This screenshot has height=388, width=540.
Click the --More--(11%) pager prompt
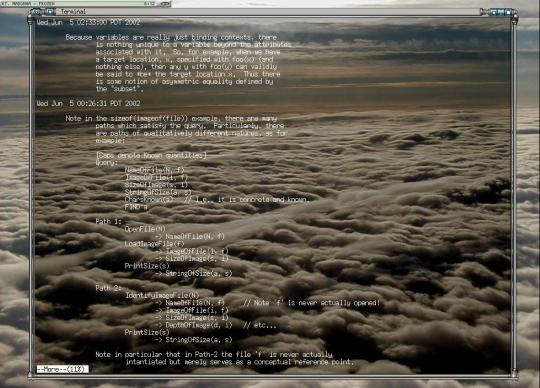tap(62, 369)
